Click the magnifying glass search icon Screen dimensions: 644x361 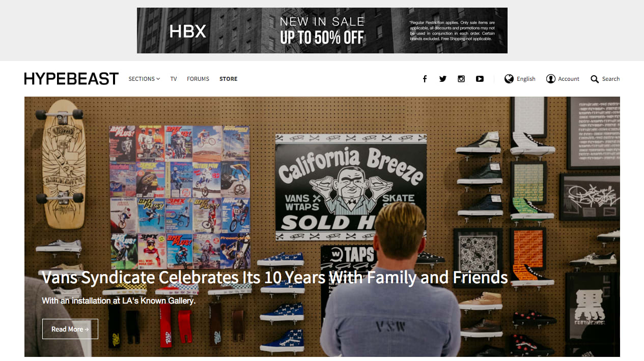[x=595, y=79]
